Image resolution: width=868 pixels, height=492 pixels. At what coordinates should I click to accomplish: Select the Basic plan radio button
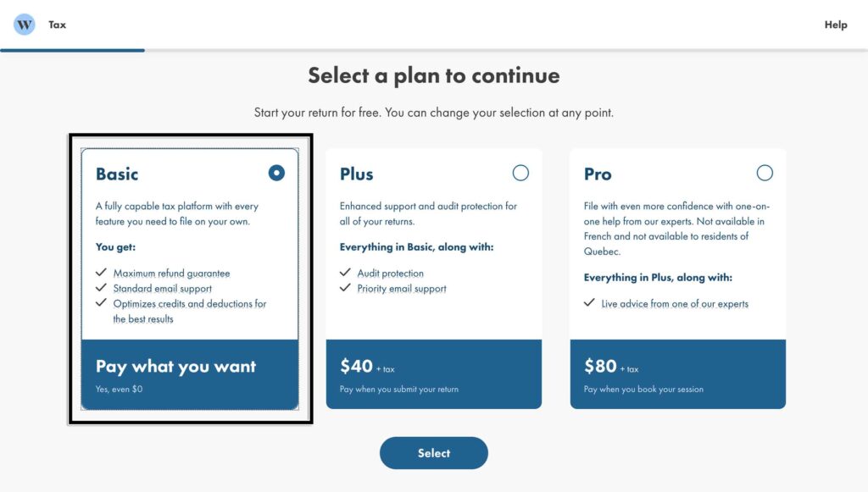[x=276, y=174]
